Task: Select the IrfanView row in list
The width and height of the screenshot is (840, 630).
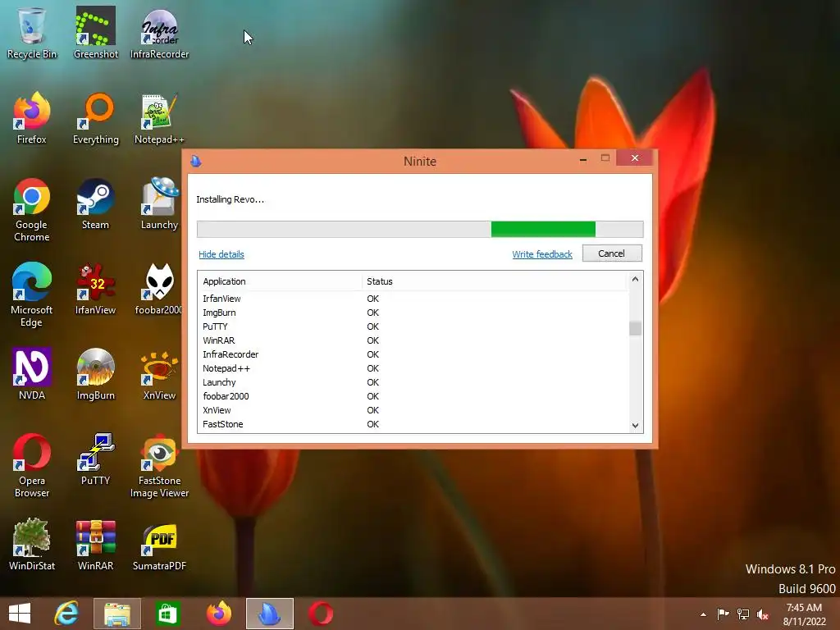Action: pos(413,299)
